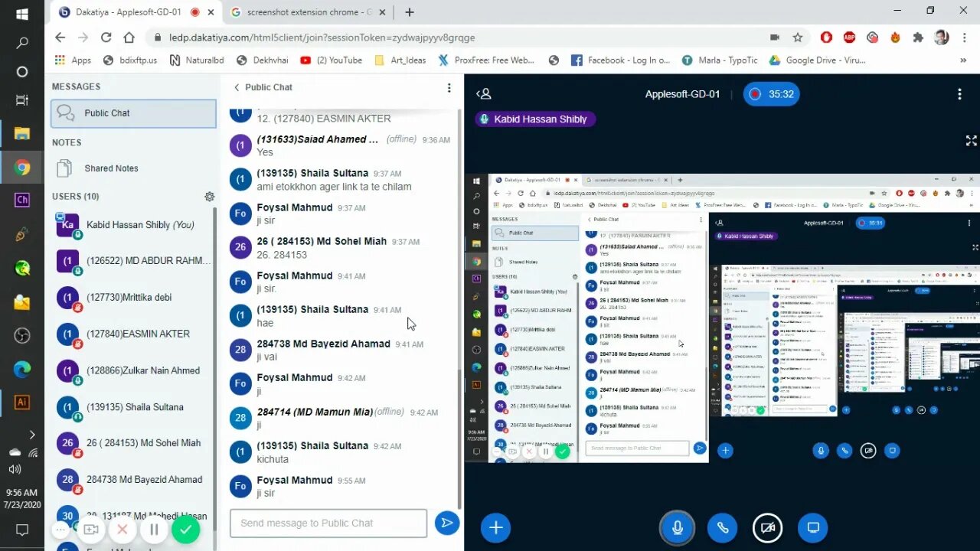
Task: Open Apps bookmarks shortcut
Action: click(73, 60)
